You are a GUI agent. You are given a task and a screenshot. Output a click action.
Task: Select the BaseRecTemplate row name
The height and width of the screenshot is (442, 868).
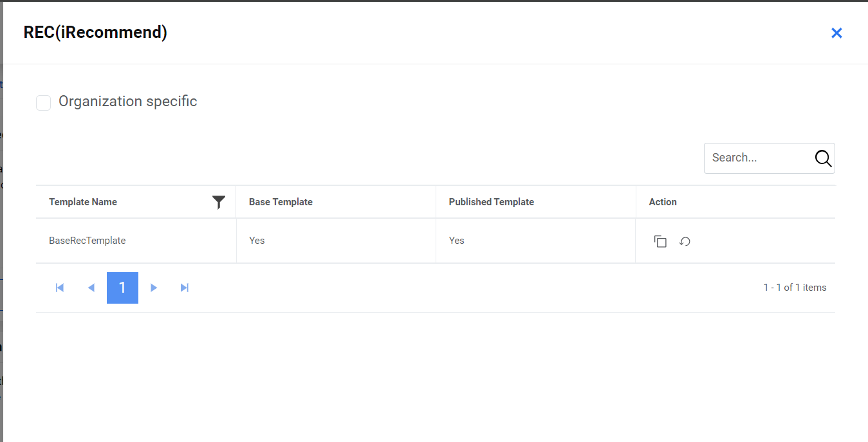88,241
